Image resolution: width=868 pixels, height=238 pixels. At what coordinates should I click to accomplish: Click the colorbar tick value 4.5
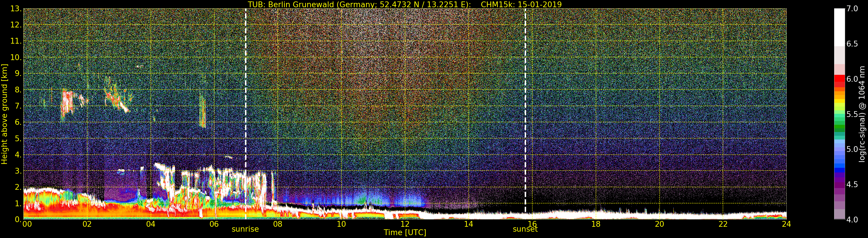coord(852,185)
